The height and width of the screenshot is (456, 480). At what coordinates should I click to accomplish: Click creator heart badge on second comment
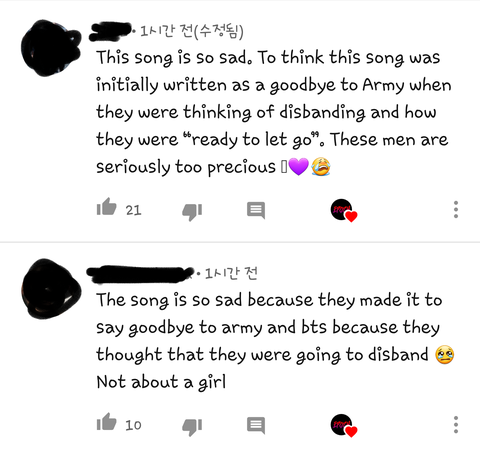(344, 426)
